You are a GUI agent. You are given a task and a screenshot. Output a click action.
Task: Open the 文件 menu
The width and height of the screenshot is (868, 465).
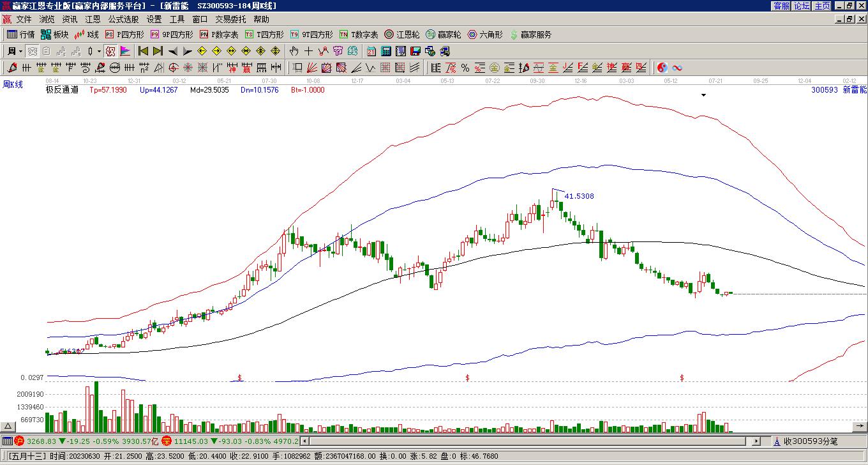[x=24, y=20]
